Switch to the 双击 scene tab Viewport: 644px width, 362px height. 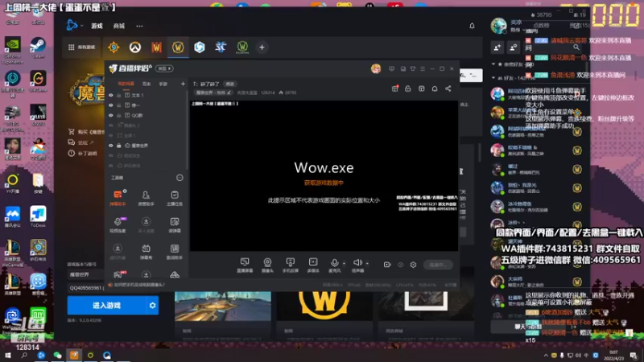[x=147, y=84]
